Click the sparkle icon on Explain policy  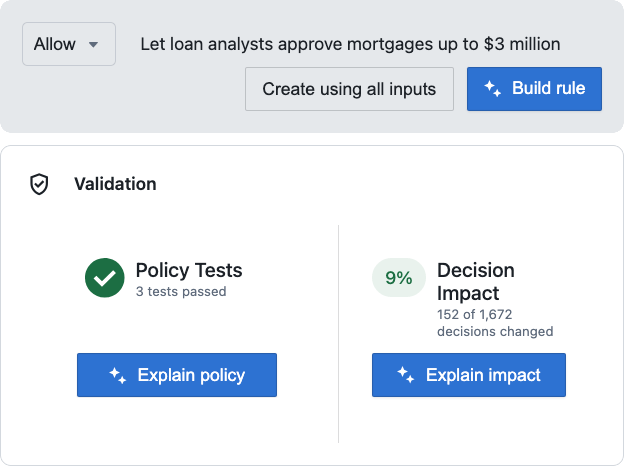118,375
